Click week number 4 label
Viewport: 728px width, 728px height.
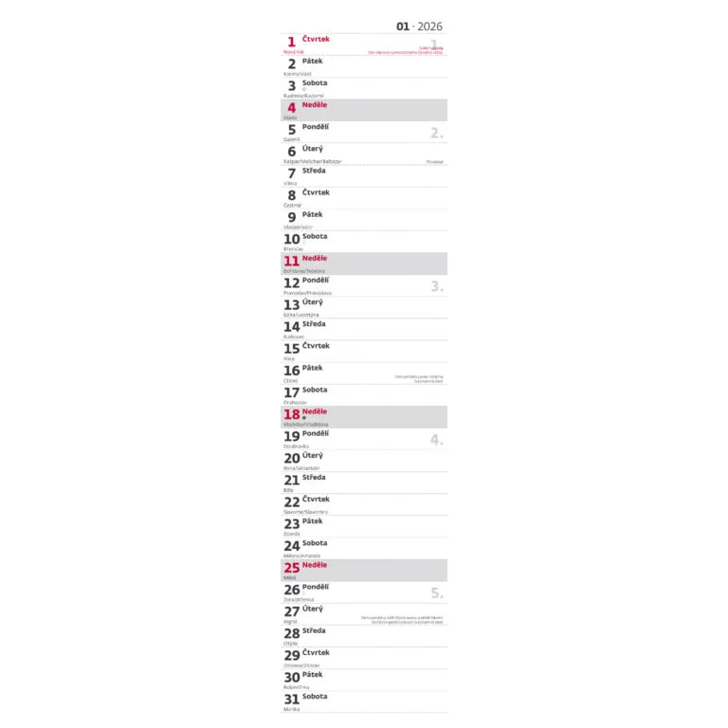(436, 439)
